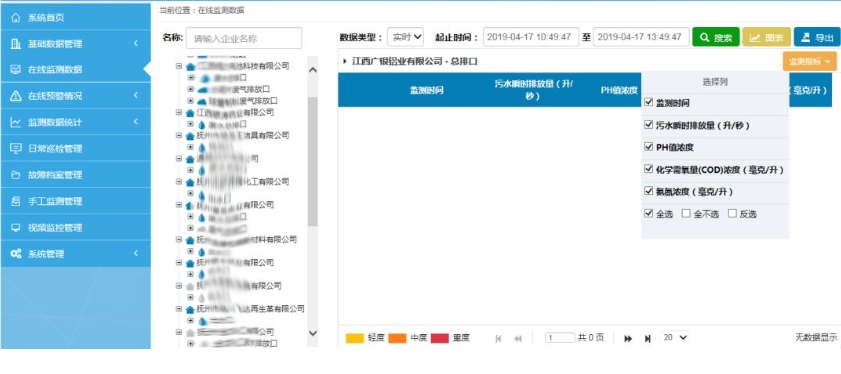Expand the 在线预警情况 submenu chevron
The image size is (841, 374).
click(x=136, y=96)
